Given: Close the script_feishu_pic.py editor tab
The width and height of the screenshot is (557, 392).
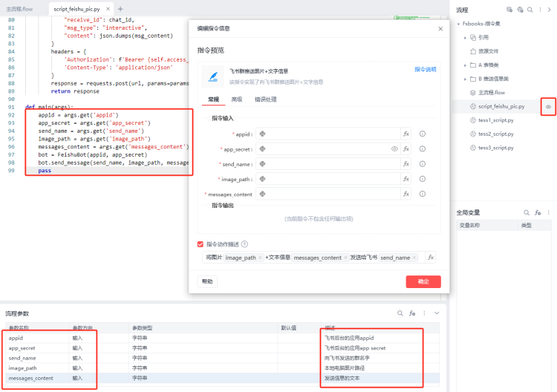Looking at the screenshot, I should (x=108, y=9).
